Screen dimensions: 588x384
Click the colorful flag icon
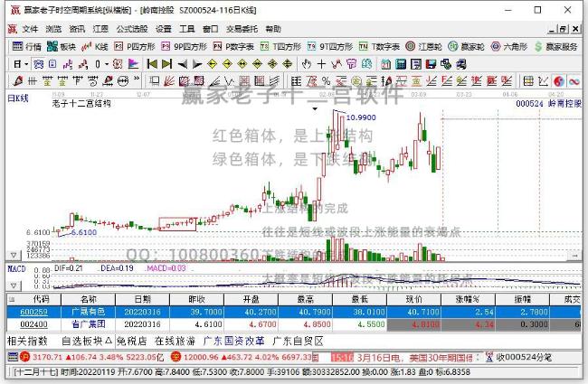click(133, 64)
